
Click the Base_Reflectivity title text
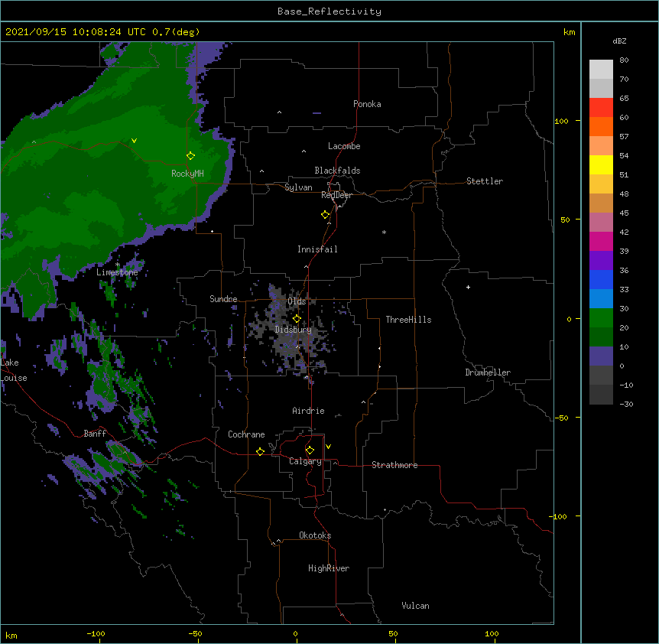[x=329, y=11]
